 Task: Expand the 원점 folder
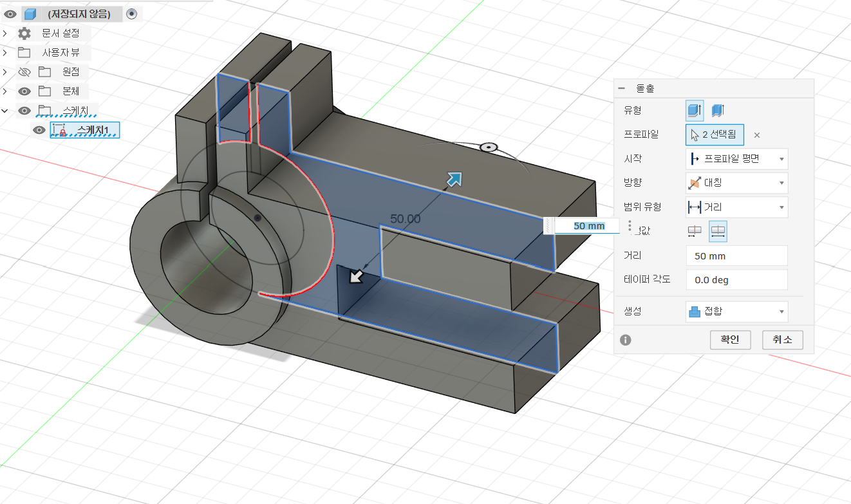pyautogui.click(x=5, y=72)
